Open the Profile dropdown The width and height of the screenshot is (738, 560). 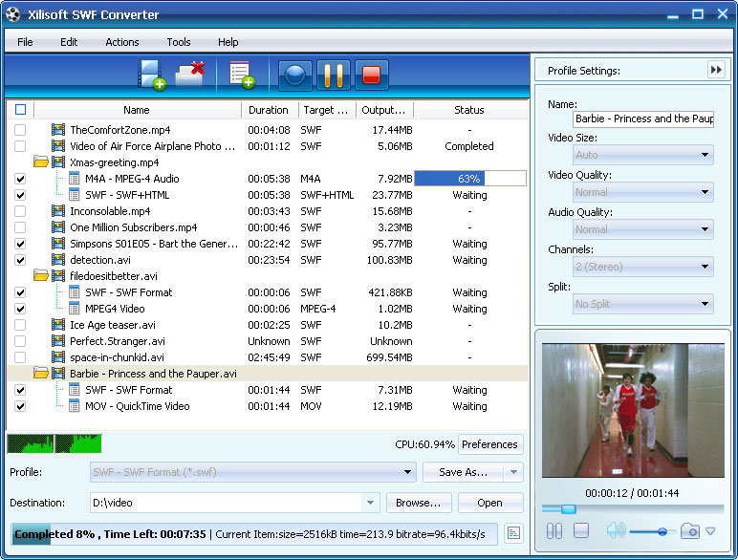(252, 472)
